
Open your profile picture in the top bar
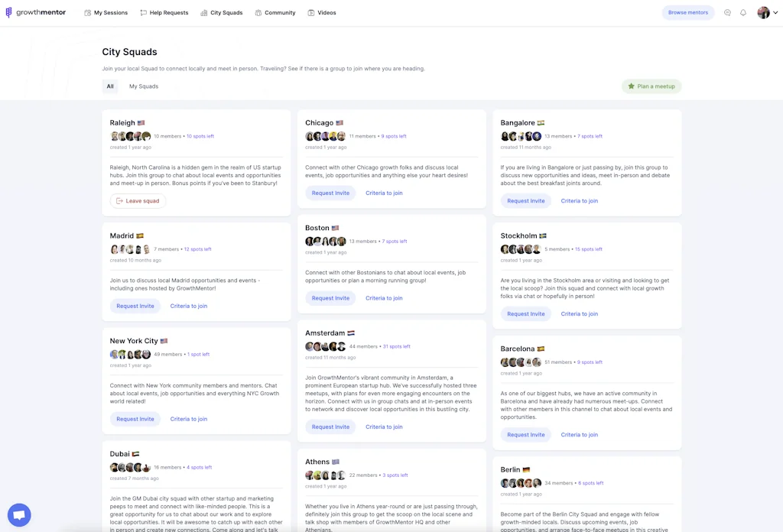[762, 11]
